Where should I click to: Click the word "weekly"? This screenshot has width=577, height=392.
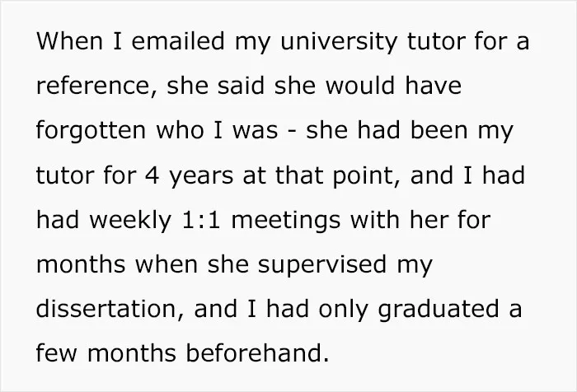130,222
